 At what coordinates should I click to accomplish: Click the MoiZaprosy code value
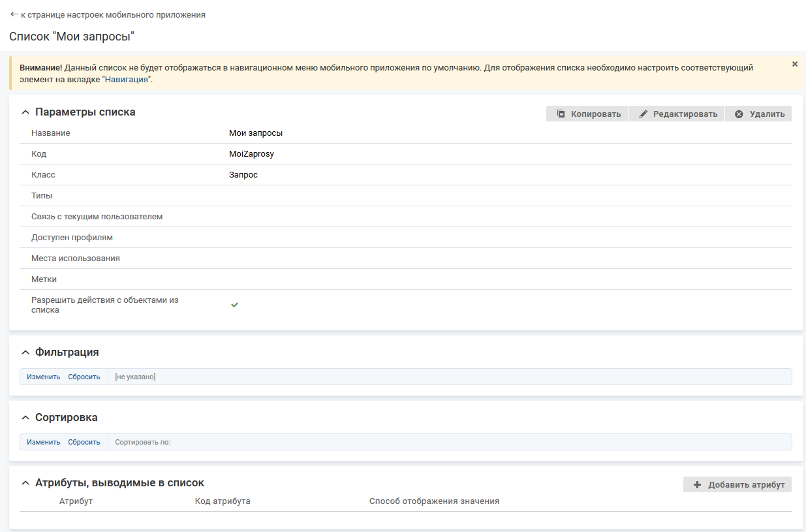coord(251,154)
